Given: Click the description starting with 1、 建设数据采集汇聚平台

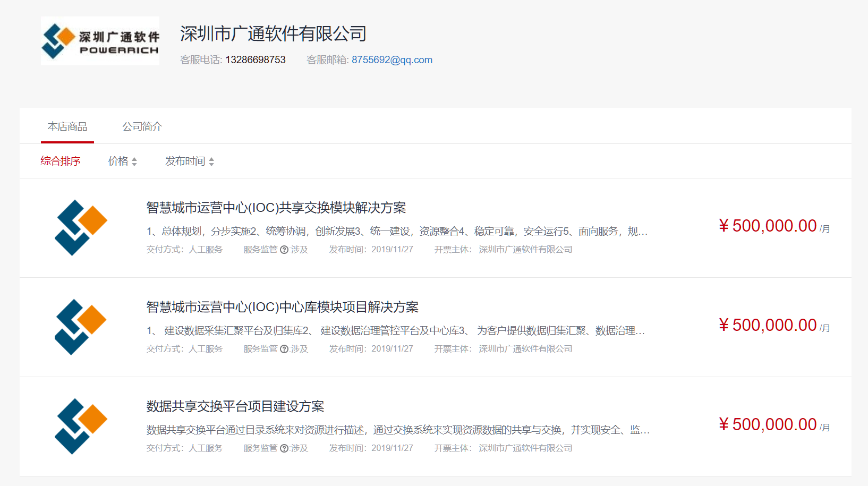Looking at the screenshot, I should point(396,330).
